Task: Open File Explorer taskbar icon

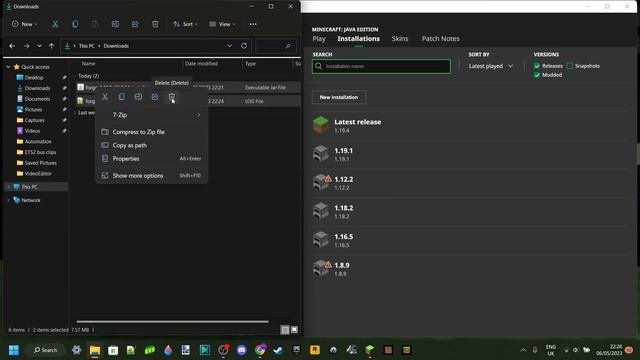Action: point(95,350)
